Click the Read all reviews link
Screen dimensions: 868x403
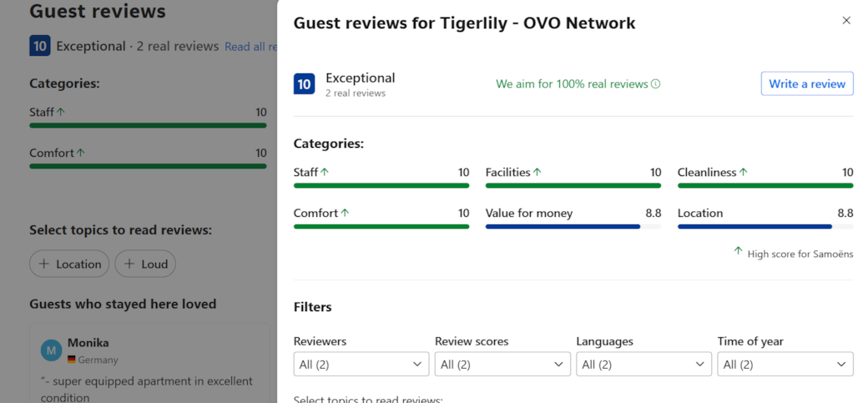(250, 47)
